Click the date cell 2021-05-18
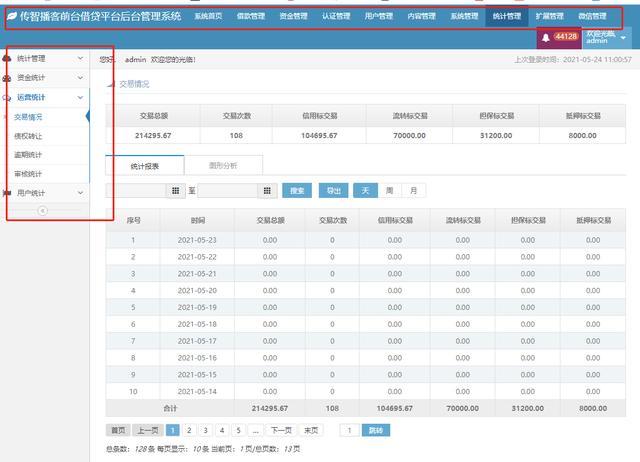 (197, 324)
